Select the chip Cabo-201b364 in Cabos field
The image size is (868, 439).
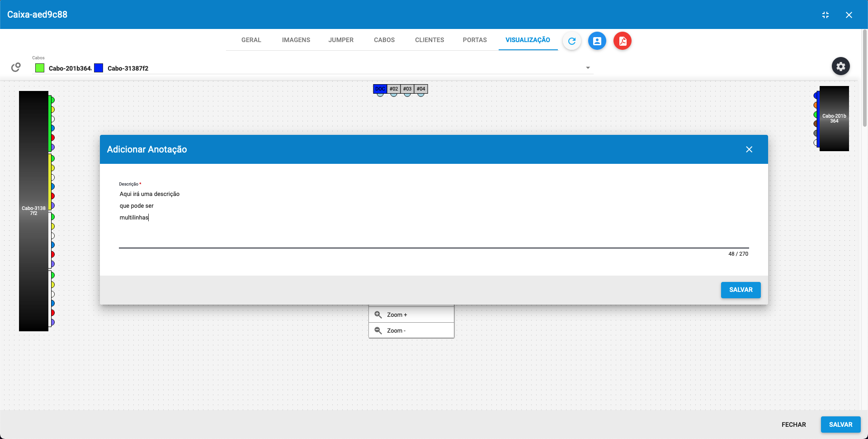(x=70, y=68)
